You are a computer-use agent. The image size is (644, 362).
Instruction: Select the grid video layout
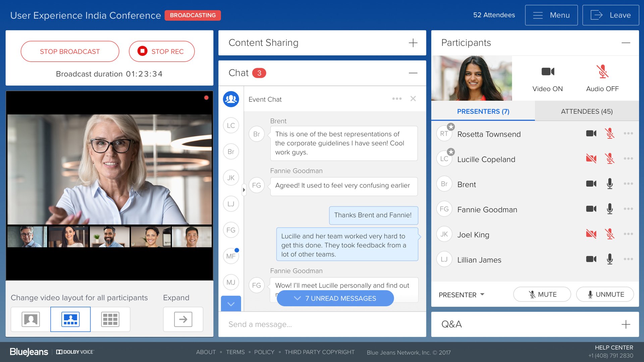pyautogui.click(x=110, y=319)
